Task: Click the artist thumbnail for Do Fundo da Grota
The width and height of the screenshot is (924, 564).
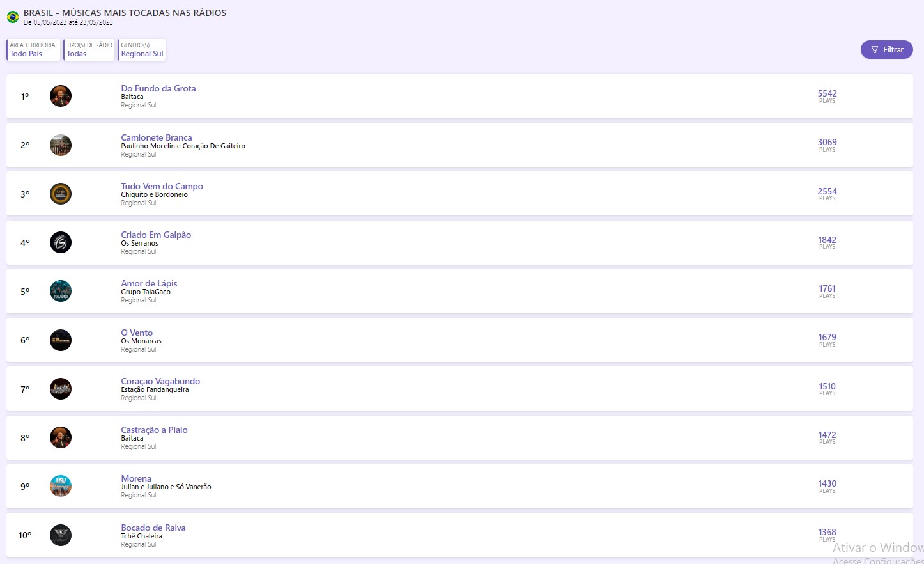Action: pyautogui.click(x=61, y=96)
